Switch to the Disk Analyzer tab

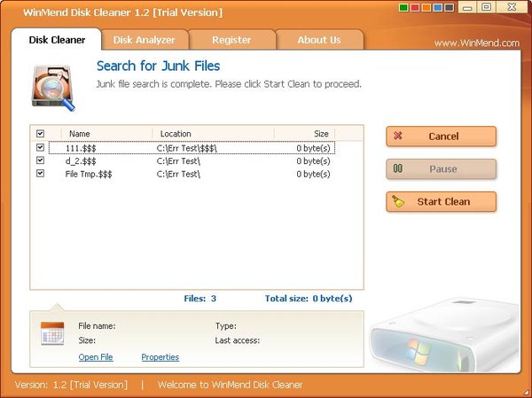tap(144, 40)
